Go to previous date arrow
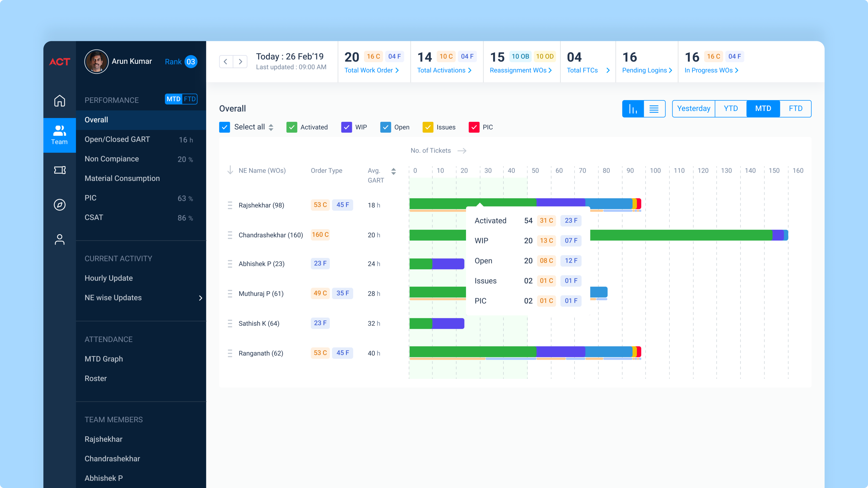868x488 pixels. coord(226,62)
